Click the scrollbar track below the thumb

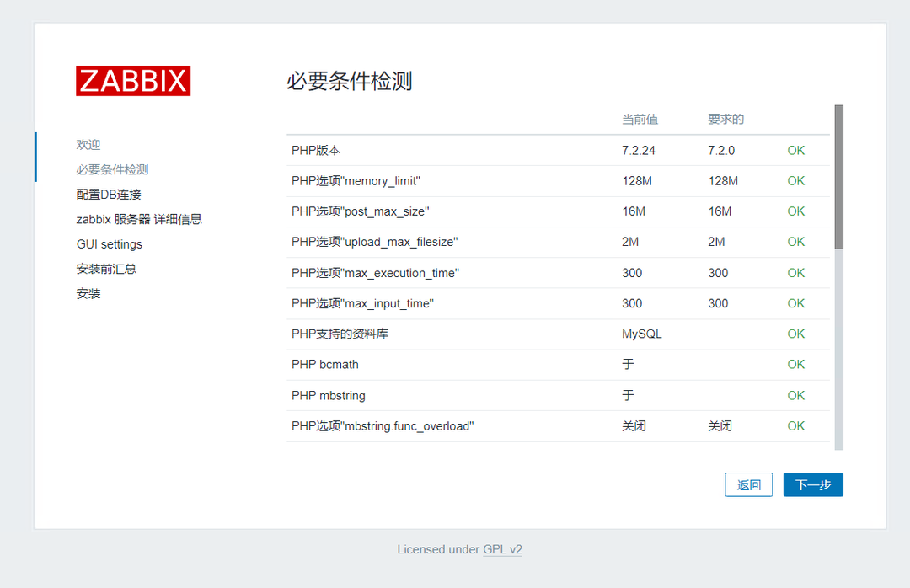[839, 350]
